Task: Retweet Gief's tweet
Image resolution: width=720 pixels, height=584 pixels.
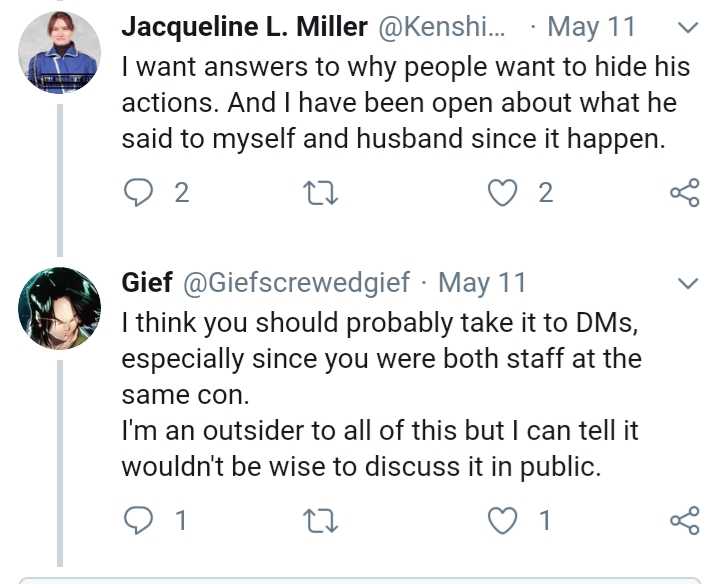Action: (321, 521)
